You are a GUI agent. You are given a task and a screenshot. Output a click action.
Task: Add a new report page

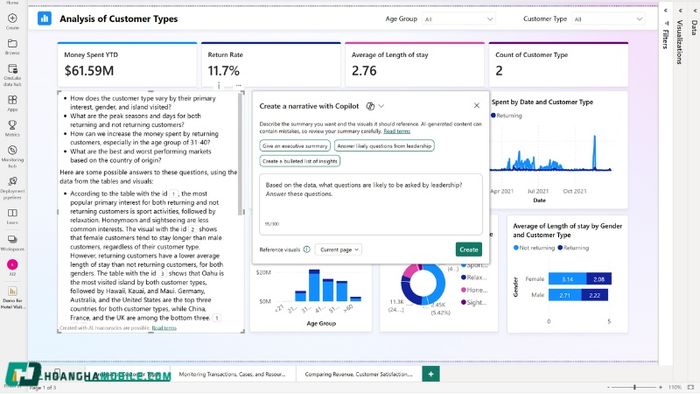click(x=431, y=374)
